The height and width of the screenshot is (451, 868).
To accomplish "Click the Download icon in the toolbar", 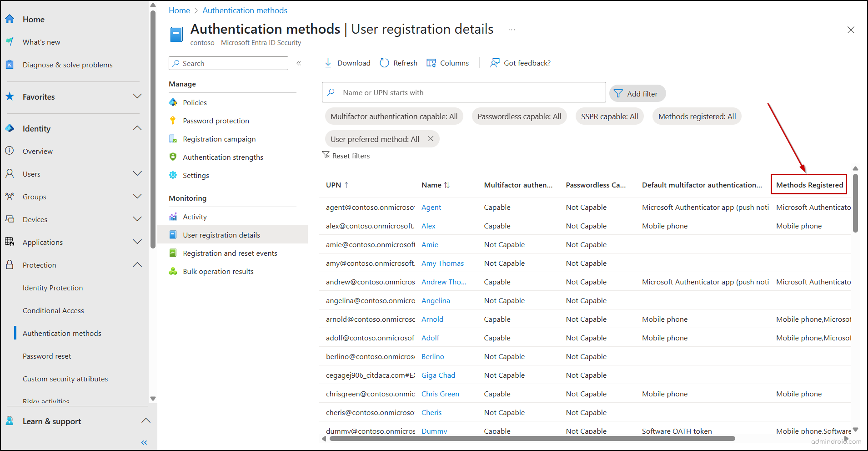I will coord(328,62).
